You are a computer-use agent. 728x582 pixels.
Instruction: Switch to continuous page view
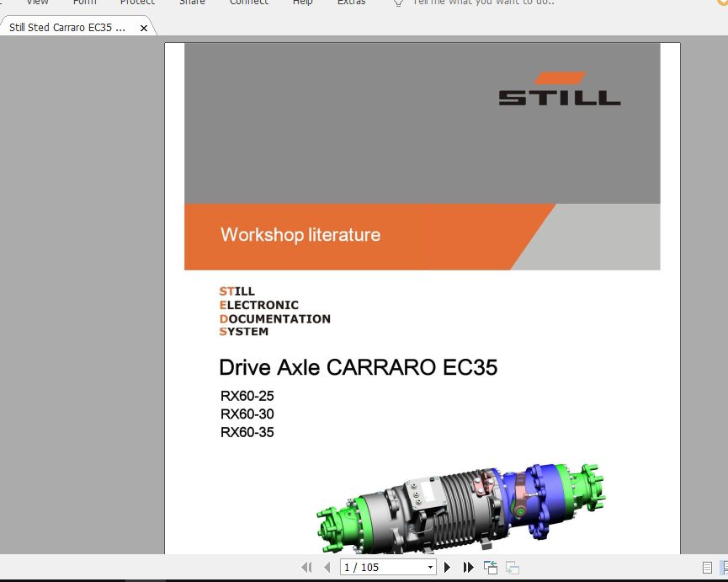pos(724,567)
